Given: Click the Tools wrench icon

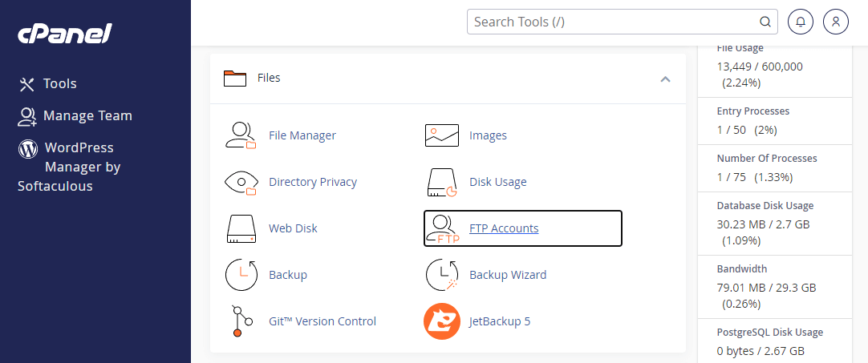Looking at the screenshot, I should (x=26, y=84).
